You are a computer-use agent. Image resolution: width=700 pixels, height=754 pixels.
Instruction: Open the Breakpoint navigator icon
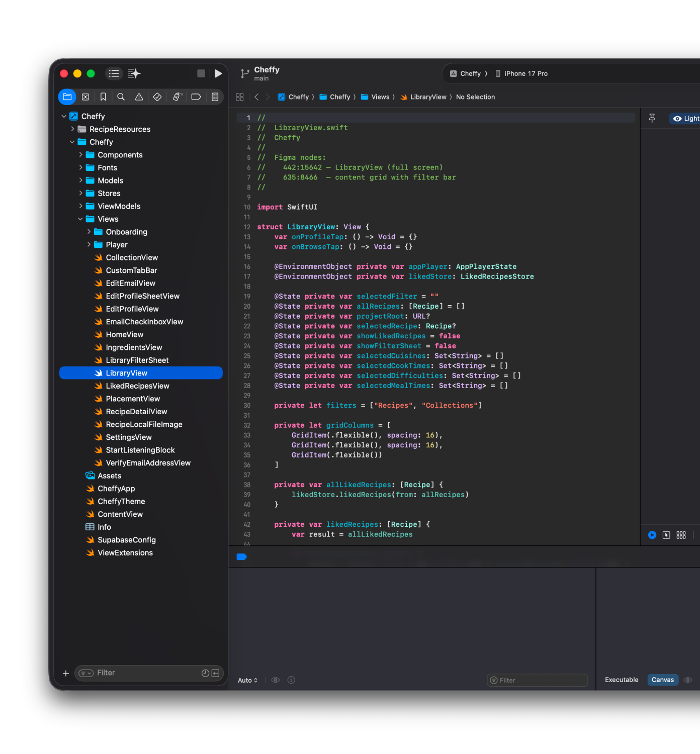tap(196, 97)
